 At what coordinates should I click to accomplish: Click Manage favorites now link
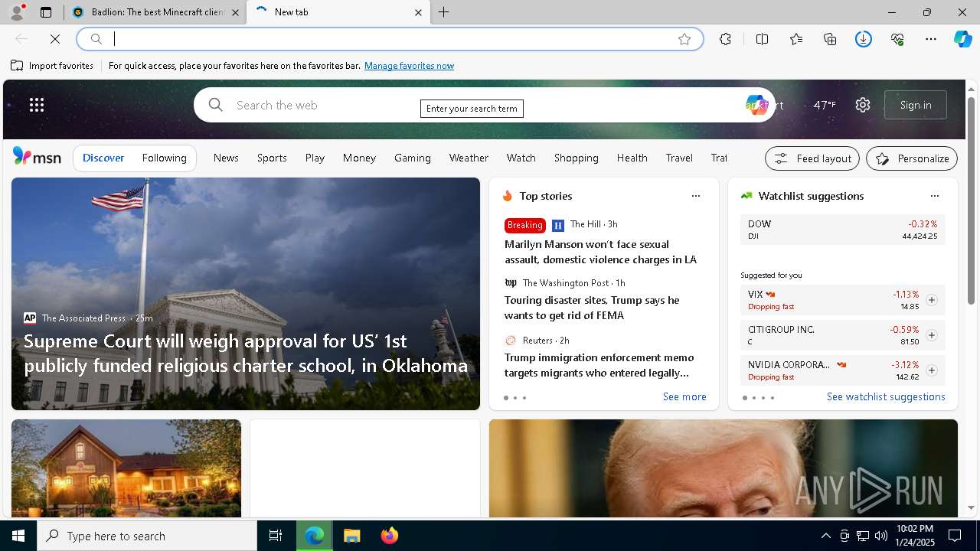click(x=409, y=66)
